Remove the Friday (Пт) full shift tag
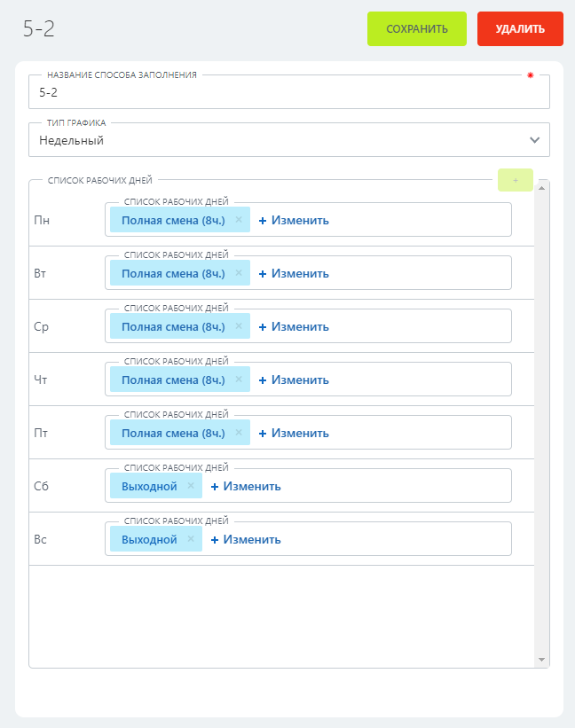 (x=239, y=433)
